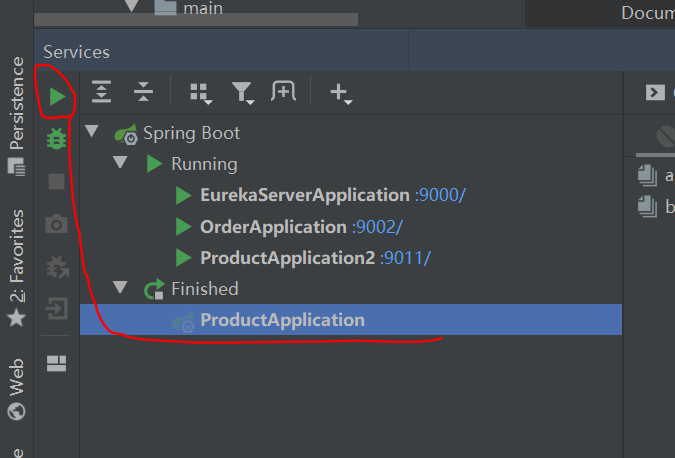Open the :9011/ port link

coord(405,258)
